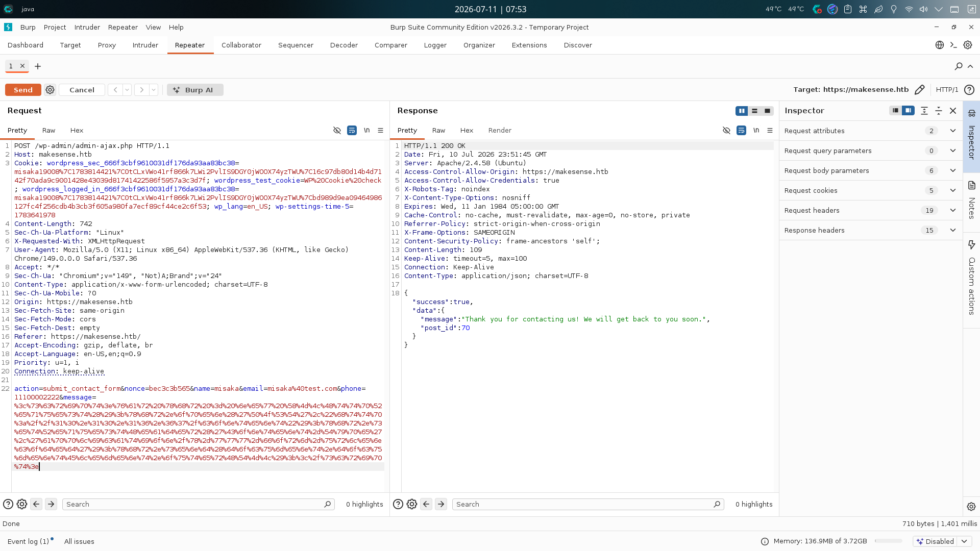Viewport: 980px width, 551px height.
Task: Add a new Repeater tab
Action: (x=38, y=66)
